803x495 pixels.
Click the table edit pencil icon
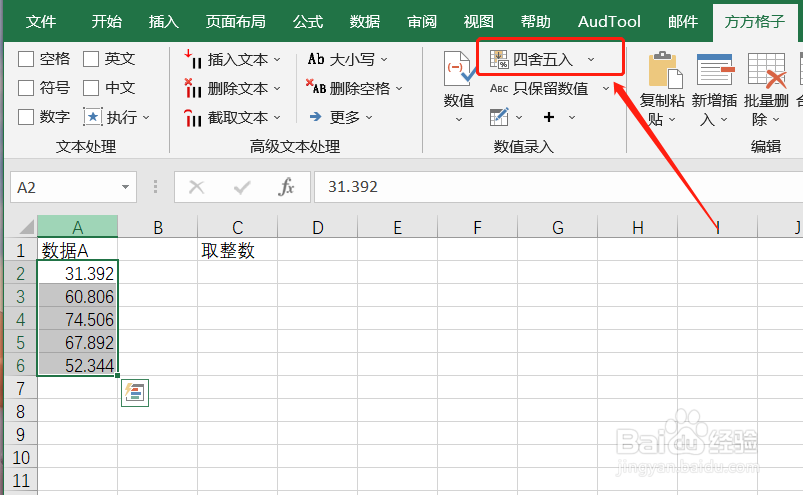[x=499, y=117]
